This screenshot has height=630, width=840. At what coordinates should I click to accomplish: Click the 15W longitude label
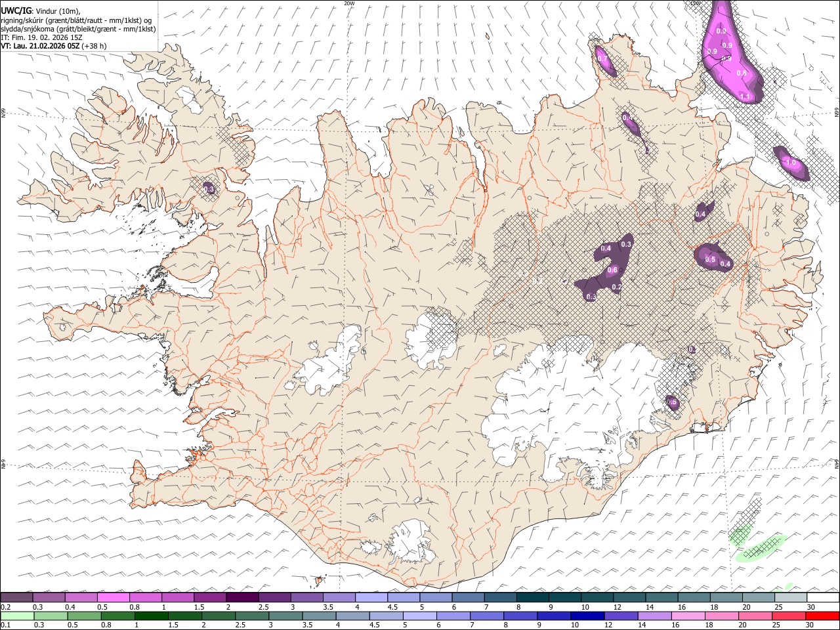695,3
